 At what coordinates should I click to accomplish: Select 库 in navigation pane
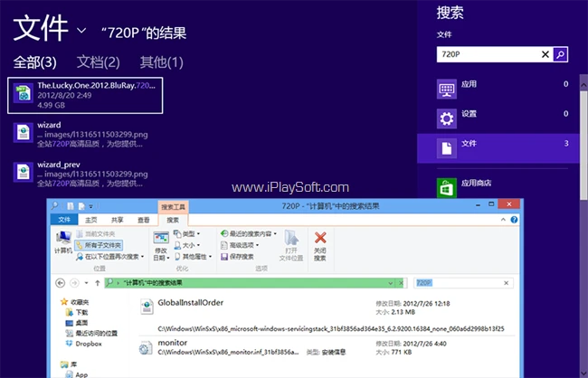click(x=68, y=364)
